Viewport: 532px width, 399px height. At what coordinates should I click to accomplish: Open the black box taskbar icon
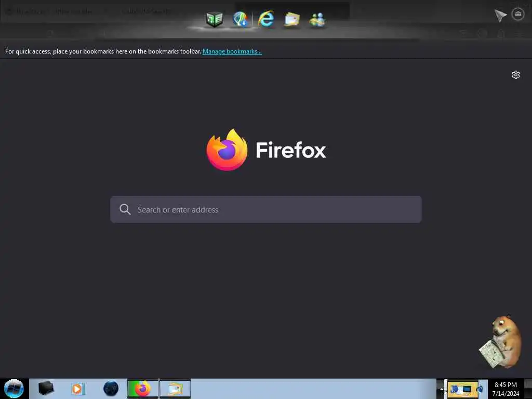(46, 388)
